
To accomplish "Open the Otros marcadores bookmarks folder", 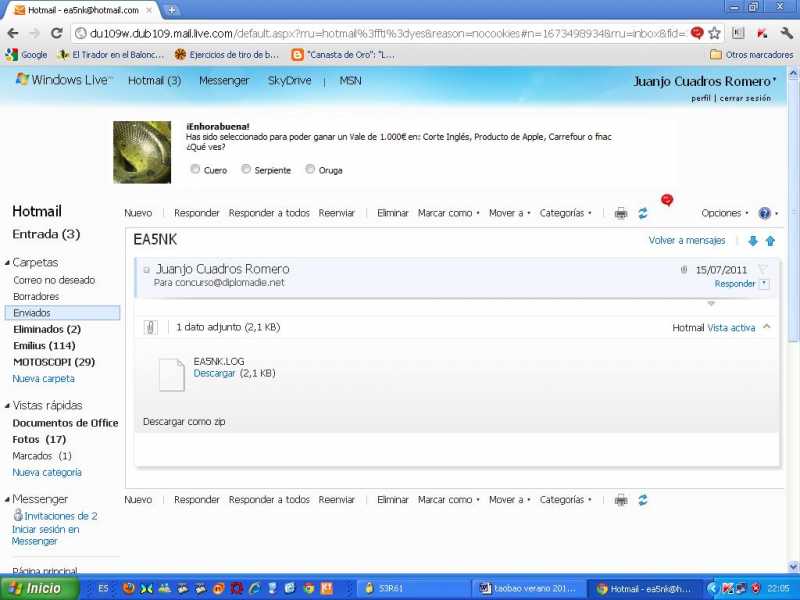I will [752, 55].
